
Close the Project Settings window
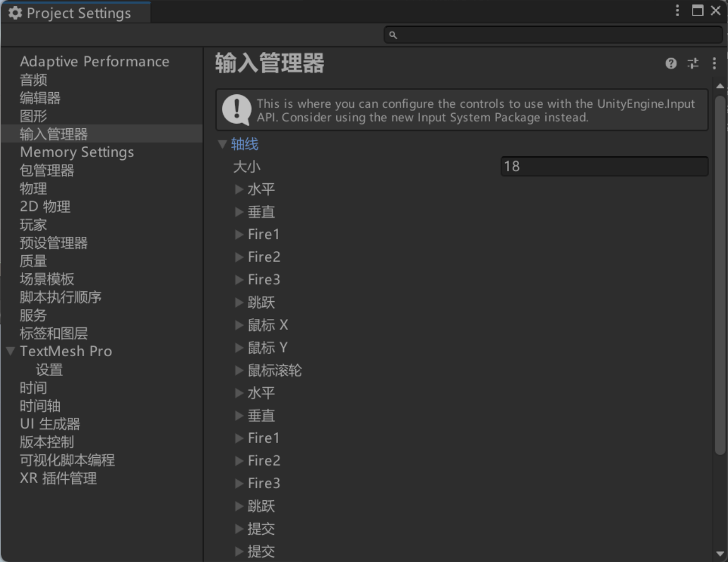(x=715, y=10)
